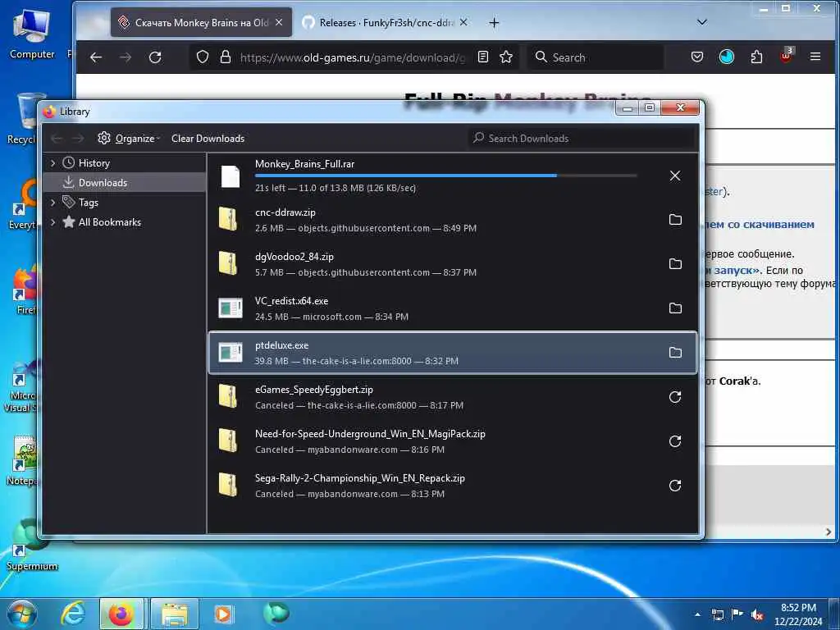Viewport: 840px width, 630px height.
Task: Select the dgVoodoo2_84.zip file name
Action: click(x=294, y=257)
